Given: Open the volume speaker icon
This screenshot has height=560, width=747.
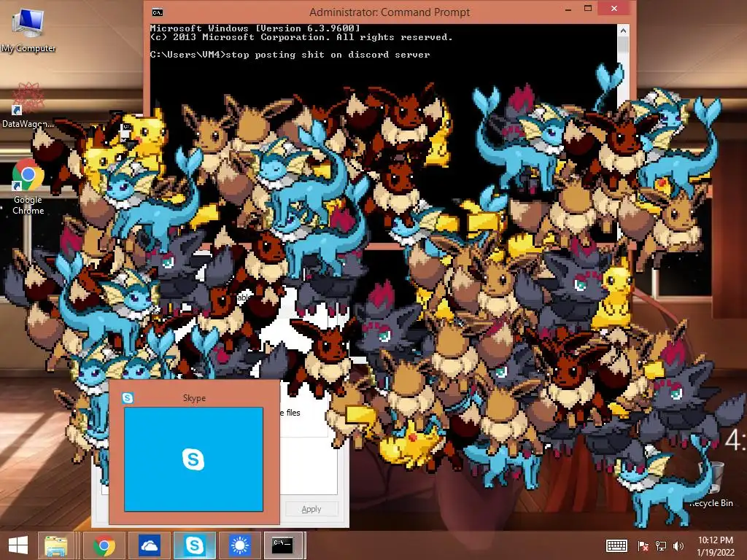Looking at the screenshot, I should (x=678, y=545).
